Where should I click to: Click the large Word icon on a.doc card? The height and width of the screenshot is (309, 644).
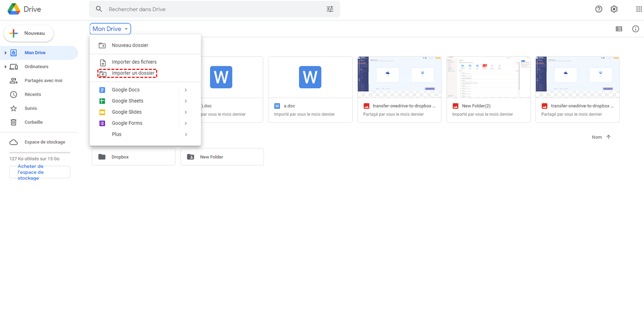click(310, 77)
